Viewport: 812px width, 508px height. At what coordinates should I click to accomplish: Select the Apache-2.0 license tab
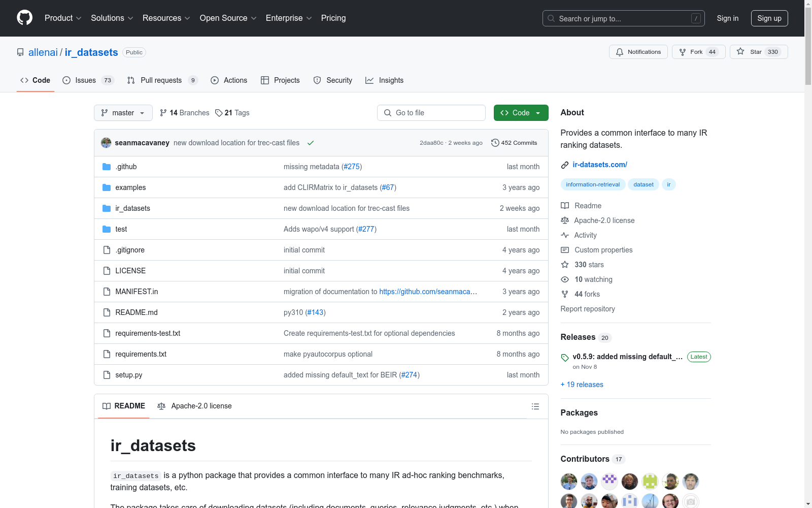click(195, 406)
